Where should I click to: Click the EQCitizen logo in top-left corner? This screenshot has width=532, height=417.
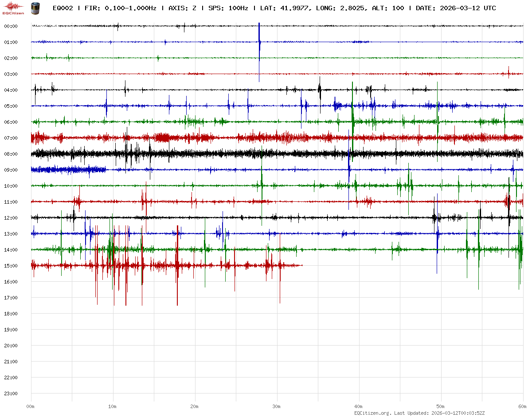click(x=14, y=8)
